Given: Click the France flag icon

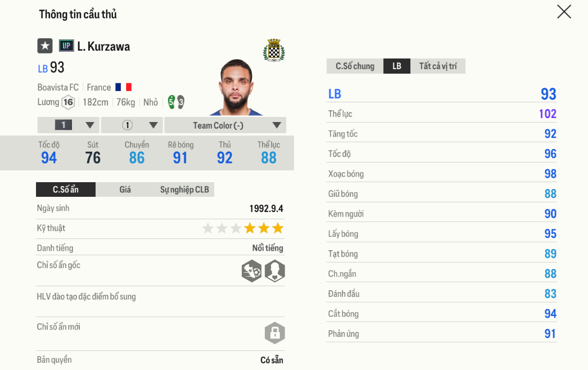Looking at the screenshot, I should click(x=123, y=87).
